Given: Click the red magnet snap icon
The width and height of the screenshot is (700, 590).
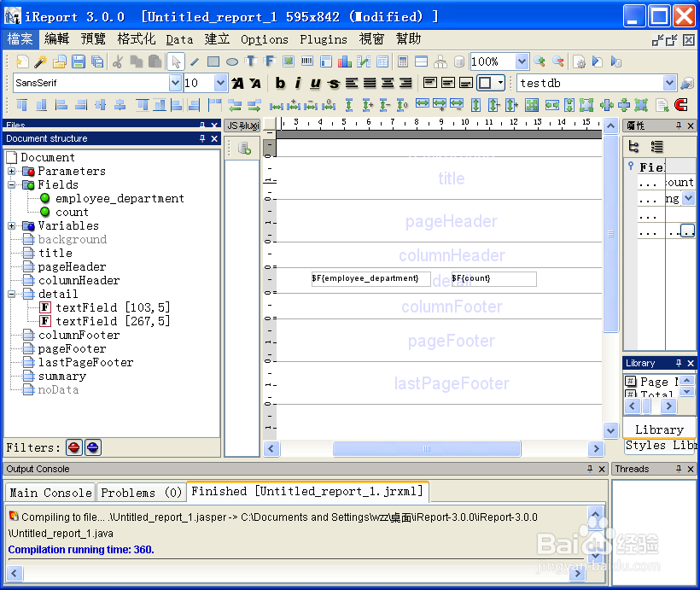Looking at the screenshot, I should (681, 105).
